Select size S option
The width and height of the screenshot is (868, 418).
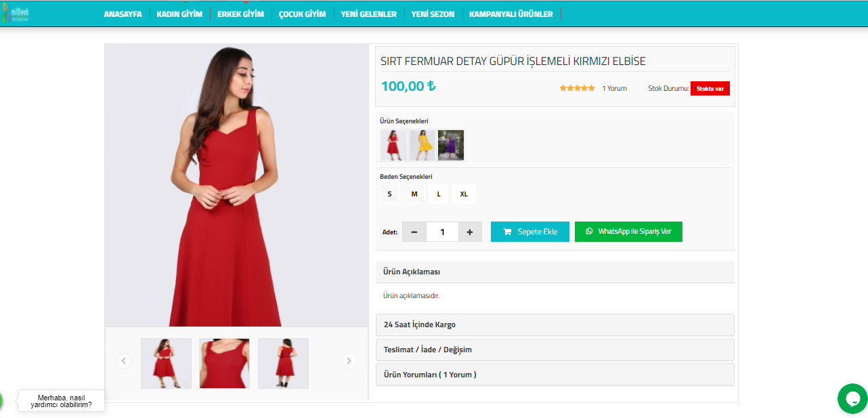pos(389,194)
